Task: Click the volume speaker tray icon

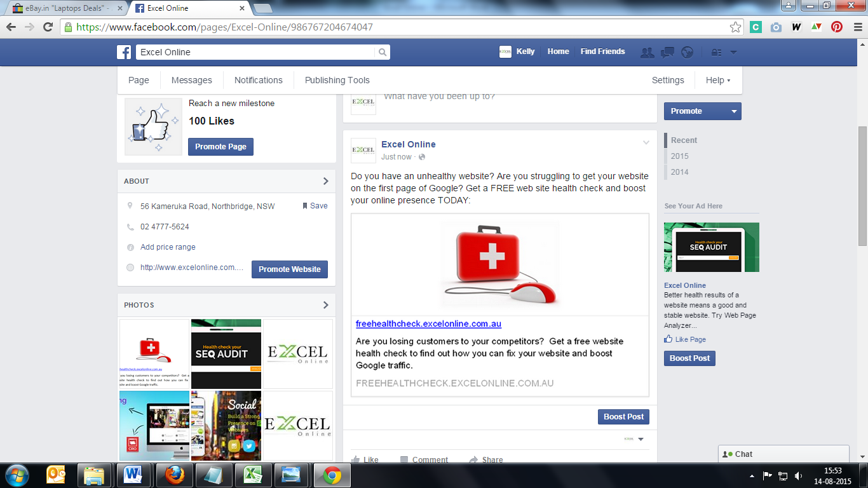Action: coord(798,475)
